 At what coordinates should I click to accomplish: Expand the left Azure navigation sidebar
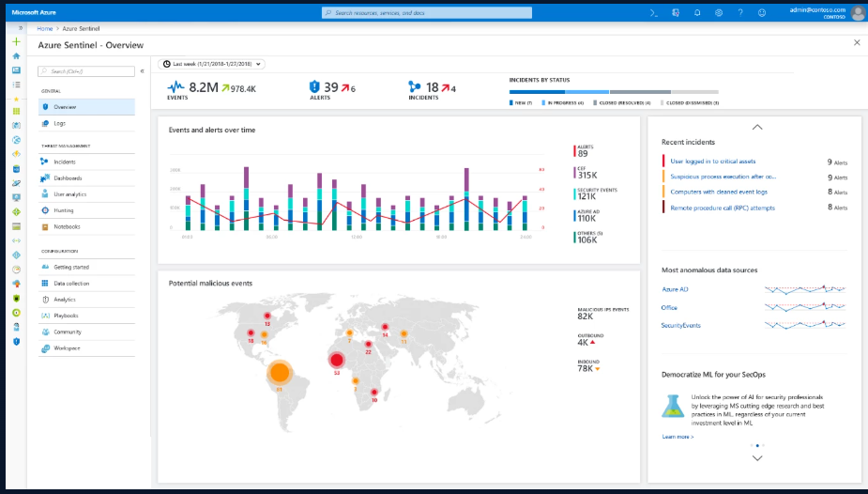[21, 28]
